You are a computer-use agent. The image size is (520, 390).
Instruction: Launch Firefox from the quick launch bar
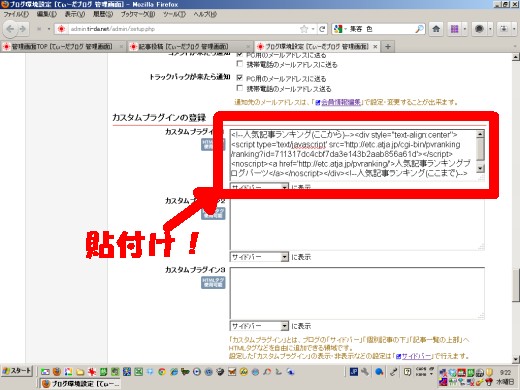[x=57, y=372]
